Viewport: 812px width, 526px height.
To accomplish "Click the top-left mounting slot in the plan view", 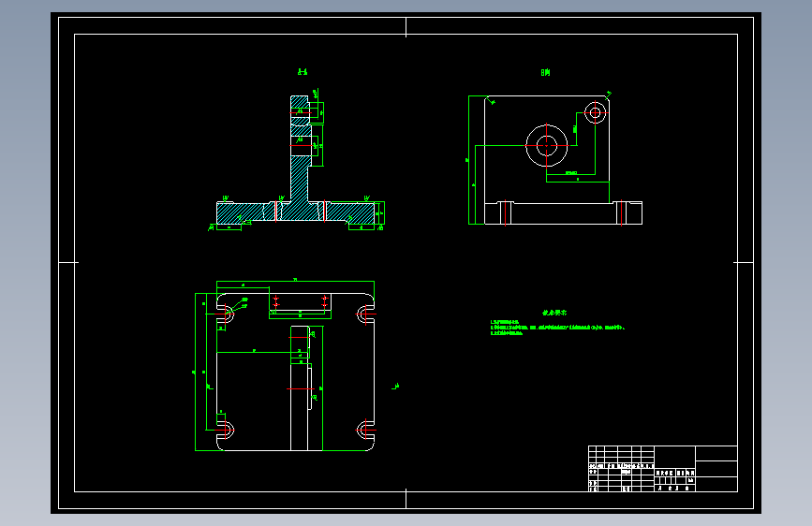I will (x=227, y=314).
